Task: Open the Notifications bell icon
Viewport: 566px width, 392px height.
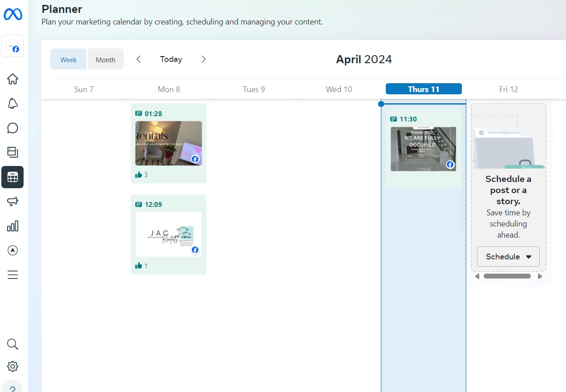Action: [x=13, y=104]
